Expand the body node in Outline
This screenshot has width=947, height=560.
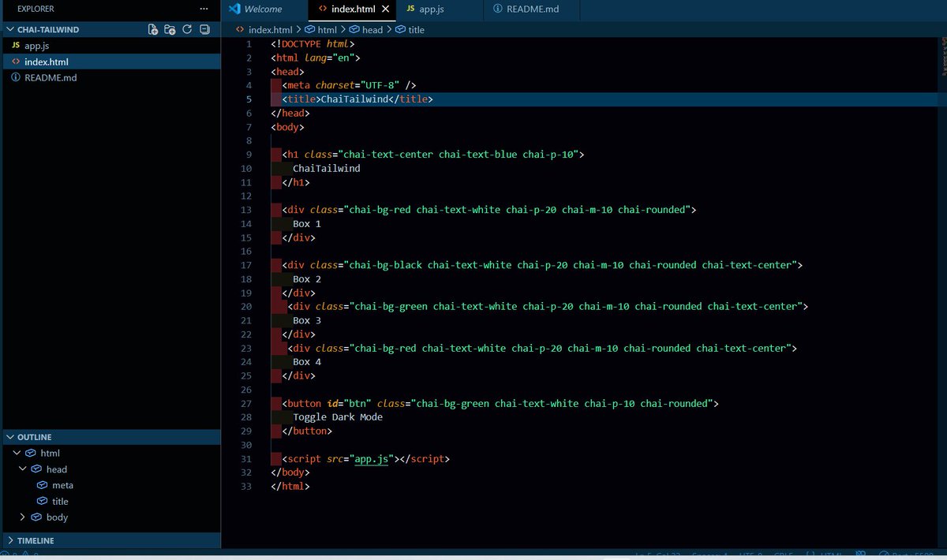click(x=22, y=517)
